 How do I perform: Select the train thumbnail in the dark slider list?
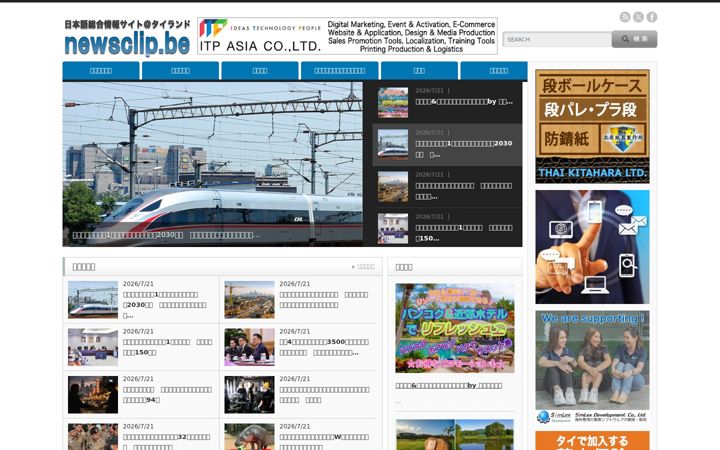coord(393,144)
